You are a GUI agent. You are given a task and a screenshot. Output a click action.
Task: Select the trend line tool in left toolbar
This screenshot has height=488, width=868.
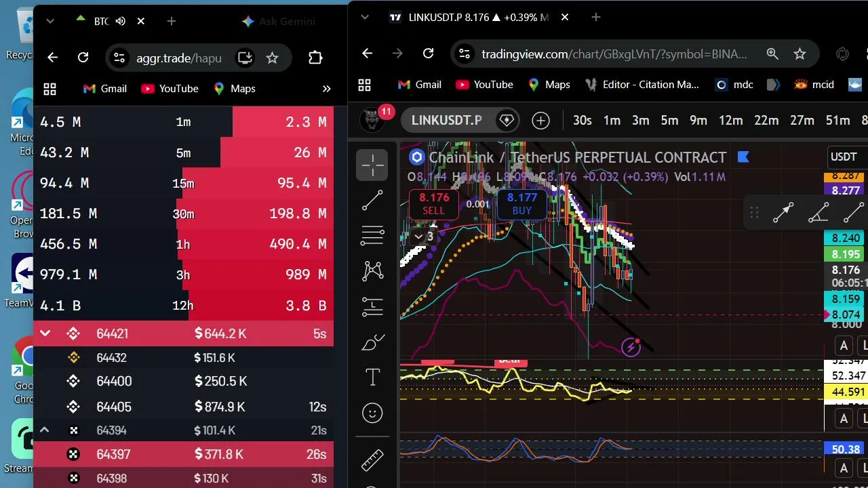click(372, 201)
